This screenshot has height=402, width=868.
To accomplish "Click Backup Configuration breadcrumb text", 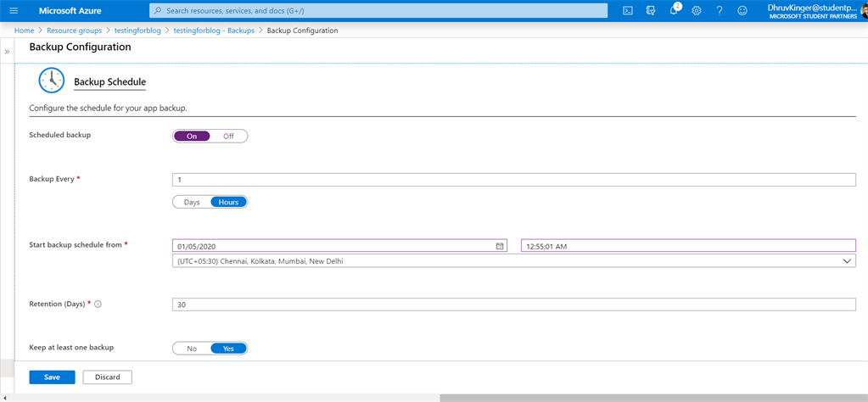I will pyautogui.click(x=302, y=31).
